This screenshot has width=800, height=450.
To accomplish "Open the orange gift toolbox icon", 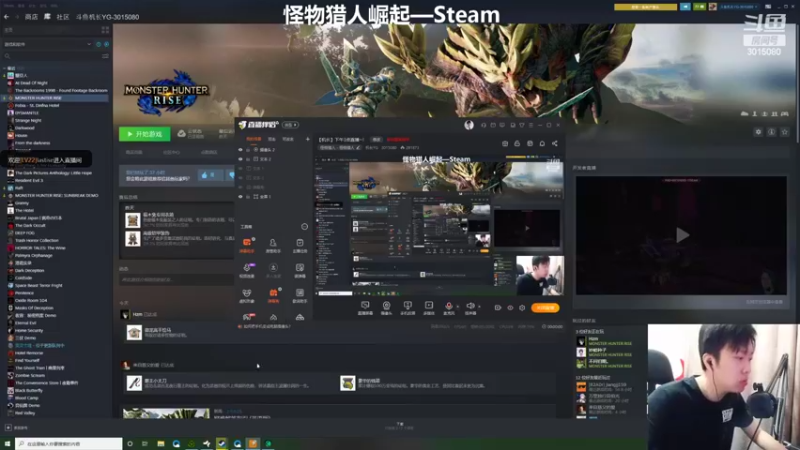I will pyautogui.click(x=273, y=295).
